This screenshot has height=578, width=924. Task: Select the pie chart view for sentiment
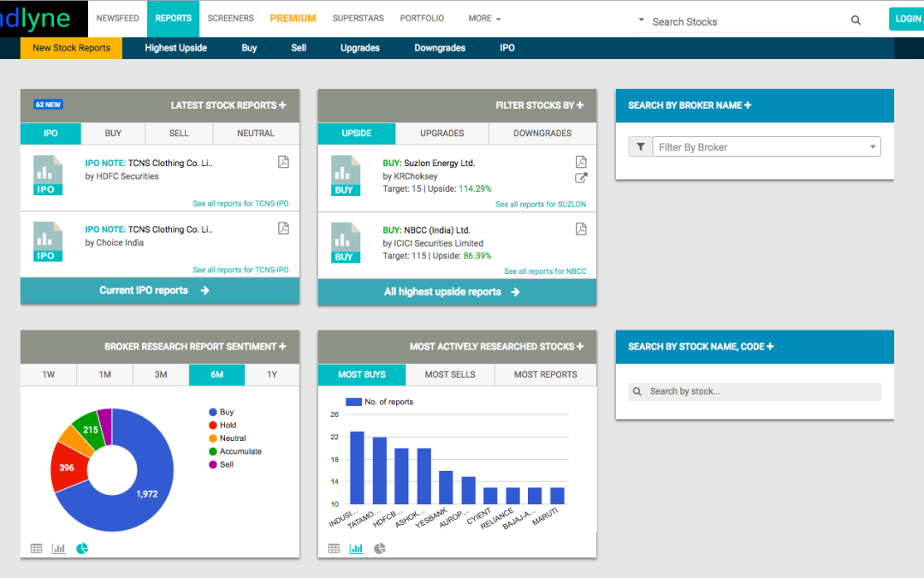pyautogui.click(x=82, y=549)
